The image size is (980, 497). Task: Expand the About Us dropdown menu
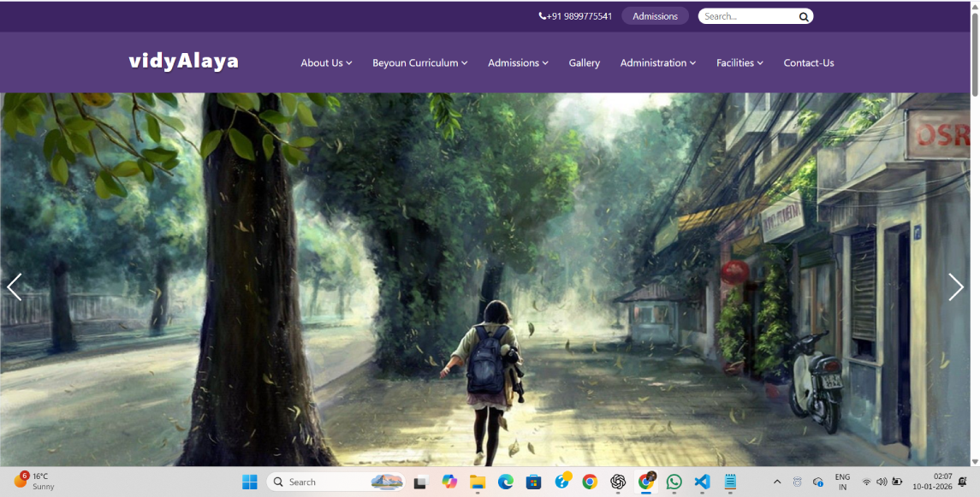point(326,63)
